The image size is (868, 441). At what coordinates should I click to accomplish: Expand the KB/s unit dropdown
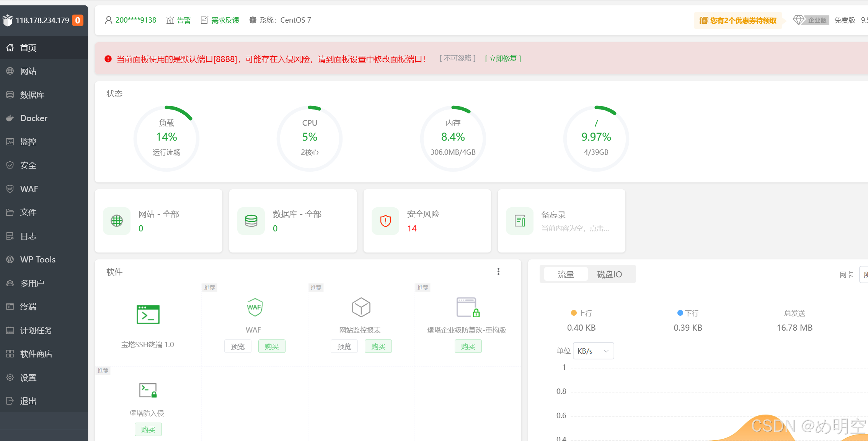pos(593,351)
